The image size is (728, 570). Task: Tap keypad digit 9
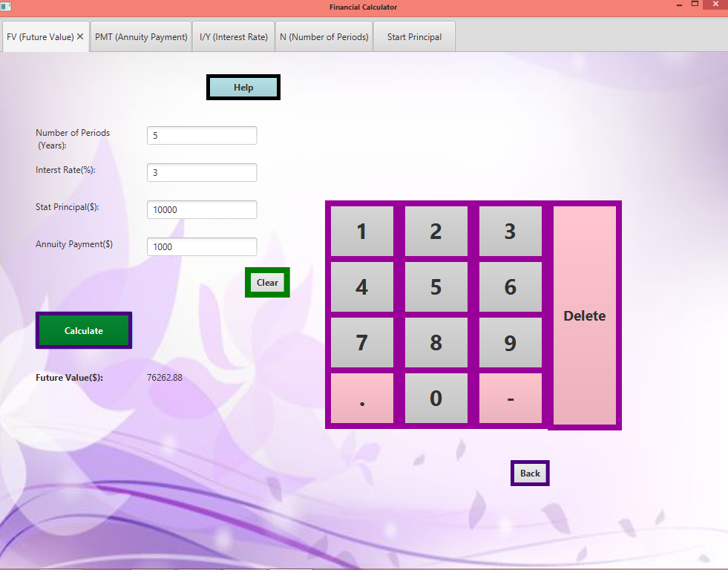(511, 343)
